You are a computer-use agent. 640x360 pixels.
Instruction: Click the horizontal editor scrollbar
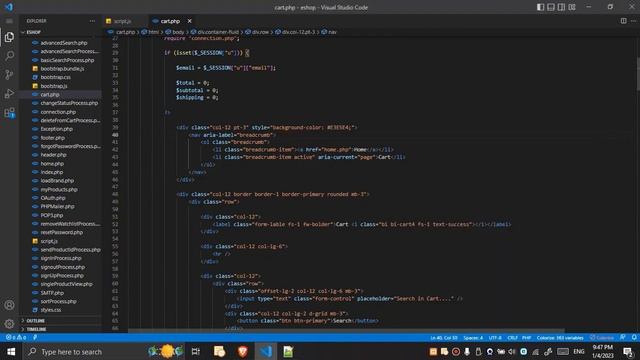[x=346, y=331]
